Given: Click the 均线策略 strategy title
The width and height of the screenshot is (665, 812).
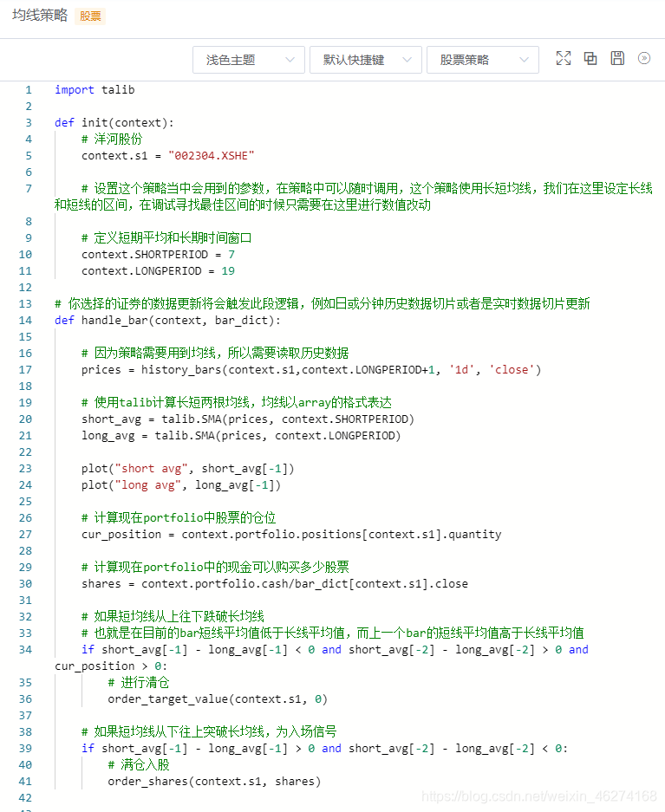Looking at the screenshot, I should [x=40, y=15].
